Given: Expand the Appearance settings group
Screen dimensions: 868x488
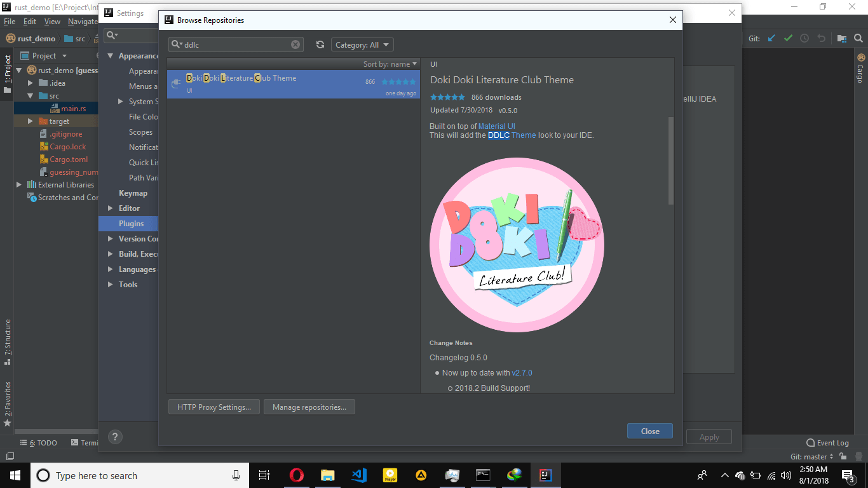Looking at the screenshot, I should [111, 56].
